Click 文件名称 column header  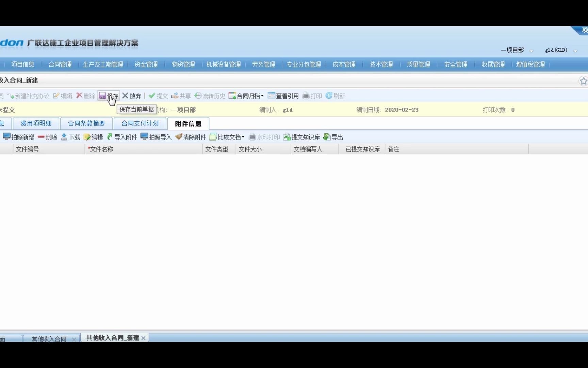[144, 149]
